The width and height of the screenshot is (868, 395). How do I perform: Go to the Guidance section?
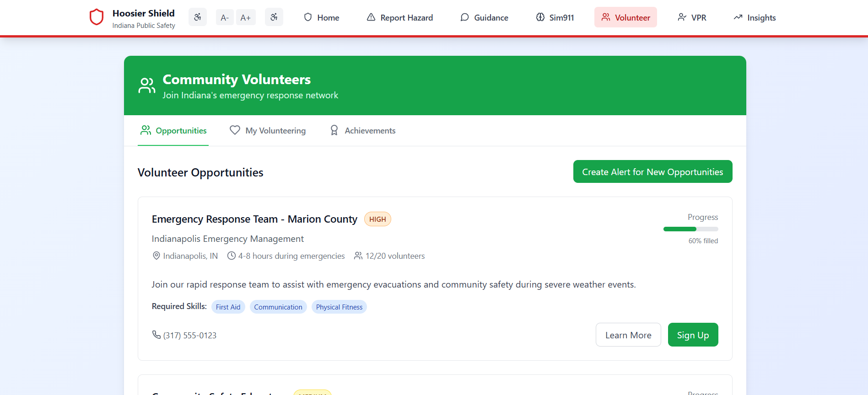(x=484, y=17)
